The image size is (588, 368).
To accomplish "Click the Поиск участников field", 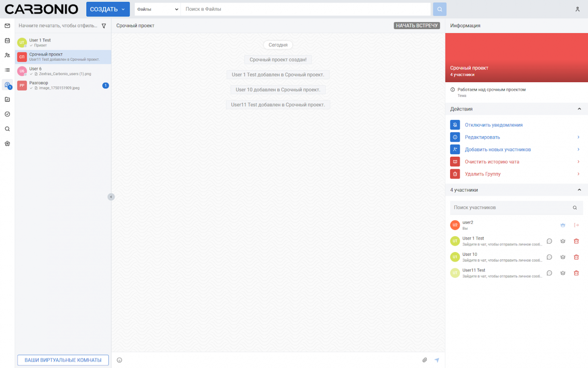I will tap(516, 208).
